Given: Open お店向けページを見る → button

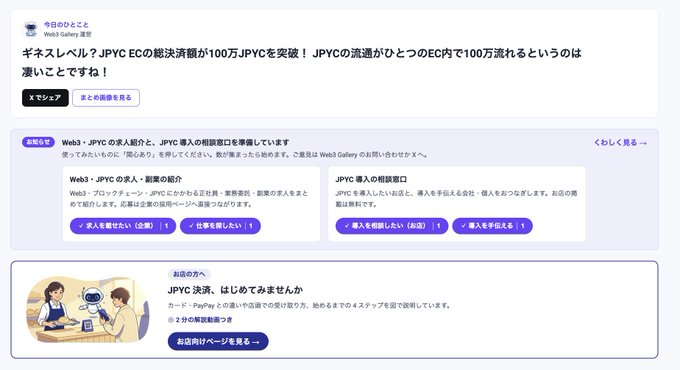Looking at the screenshot, I should pos(218,341).
